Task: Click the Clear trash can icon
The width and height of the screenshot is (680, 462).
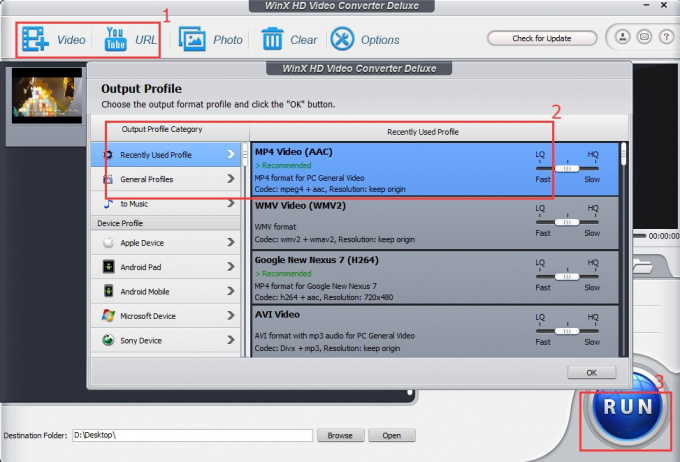Action: (272, 40)
